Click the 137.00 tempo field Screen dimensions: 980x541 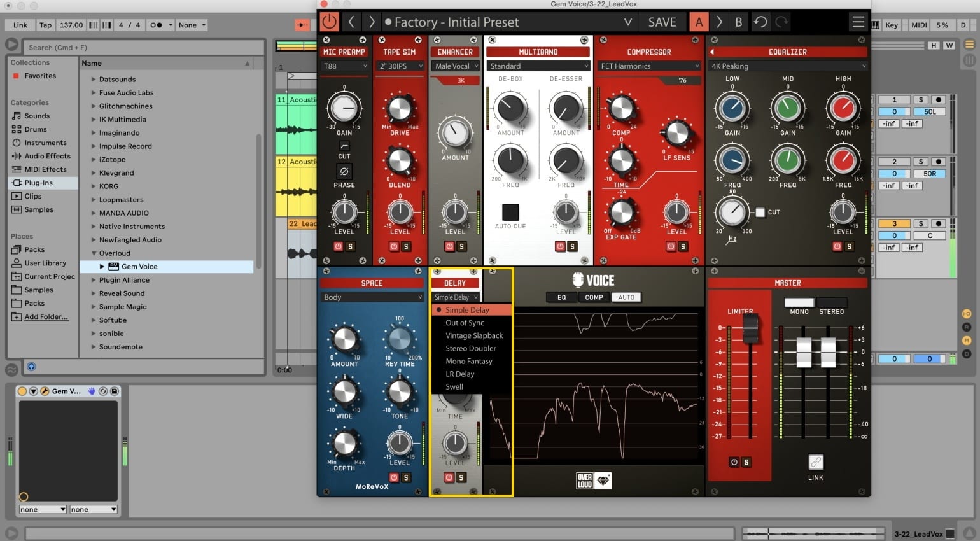(71, 25)
